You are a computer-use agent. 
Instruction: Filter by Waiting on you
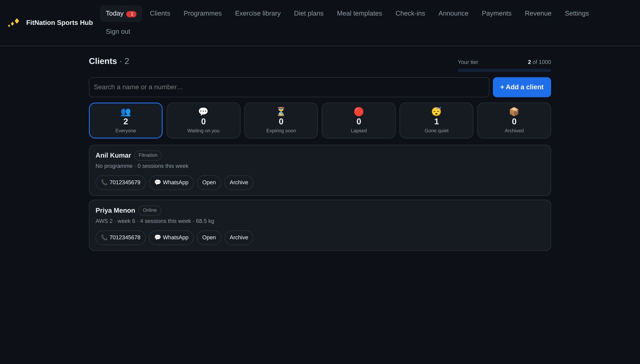tap(203, 121)
